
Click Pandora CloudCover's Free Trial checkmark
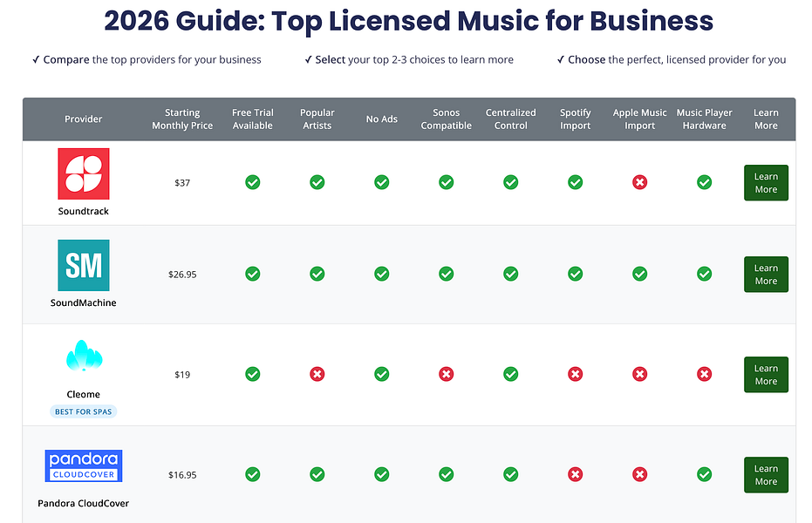coord(253,474)
